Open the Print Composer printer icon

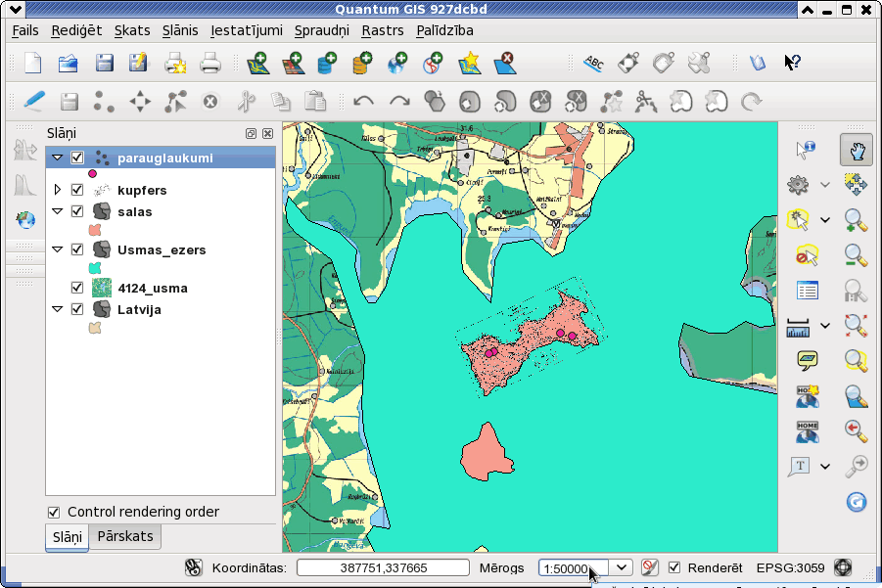tap(176, 63)
